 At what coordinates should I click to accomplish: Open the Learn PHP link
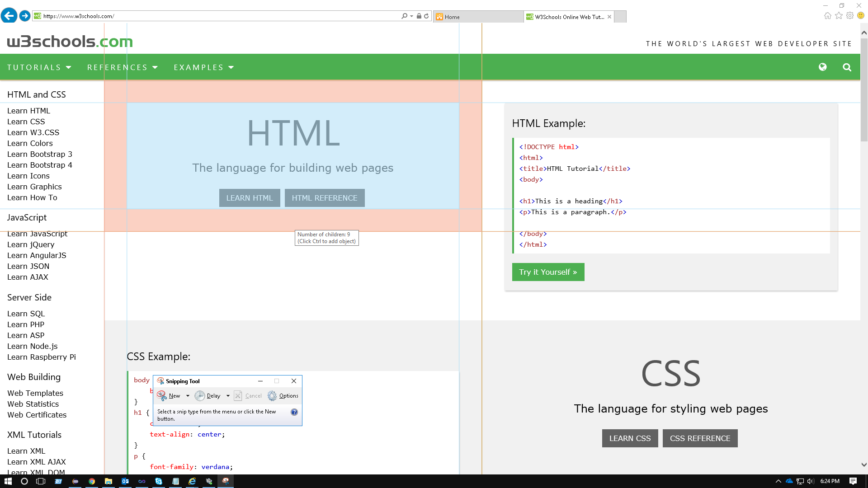26,324
